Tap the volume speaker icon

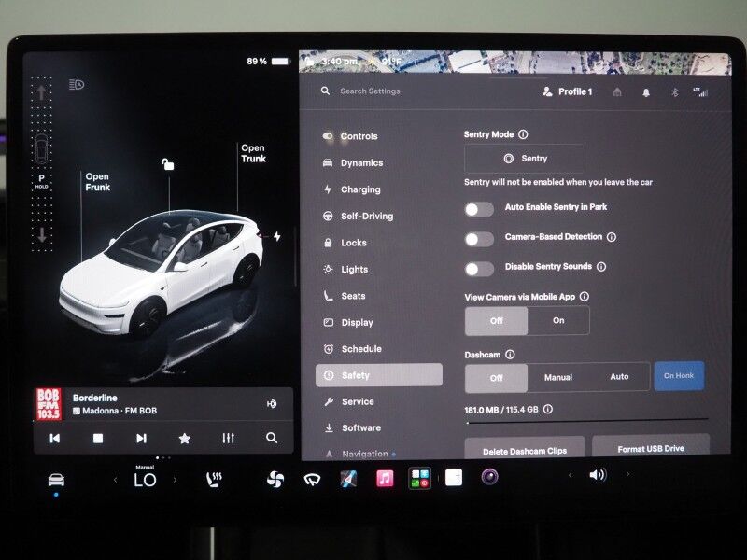(598, 475)
